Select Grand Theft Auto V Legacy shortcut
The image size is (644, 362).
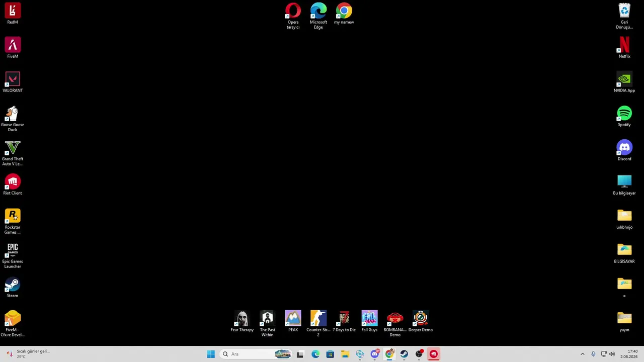click(13, 153)
